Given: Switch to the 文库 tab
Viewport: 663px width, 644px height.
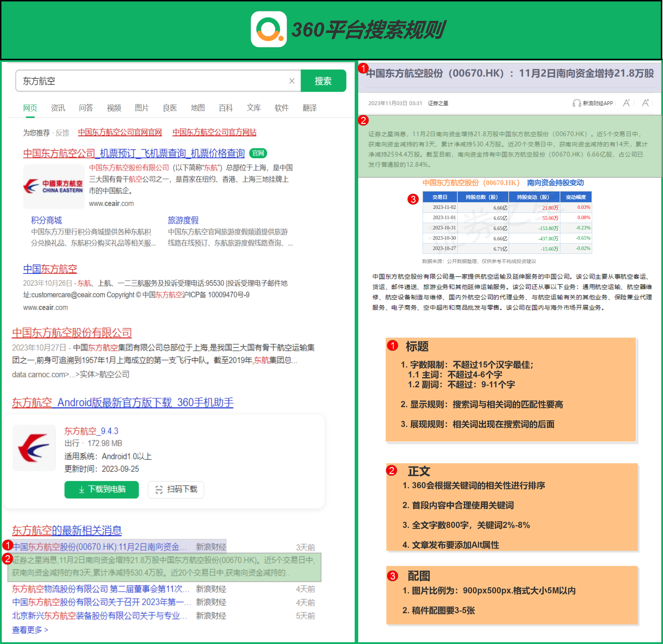Looking at the screenshot, I should point(254,108).
